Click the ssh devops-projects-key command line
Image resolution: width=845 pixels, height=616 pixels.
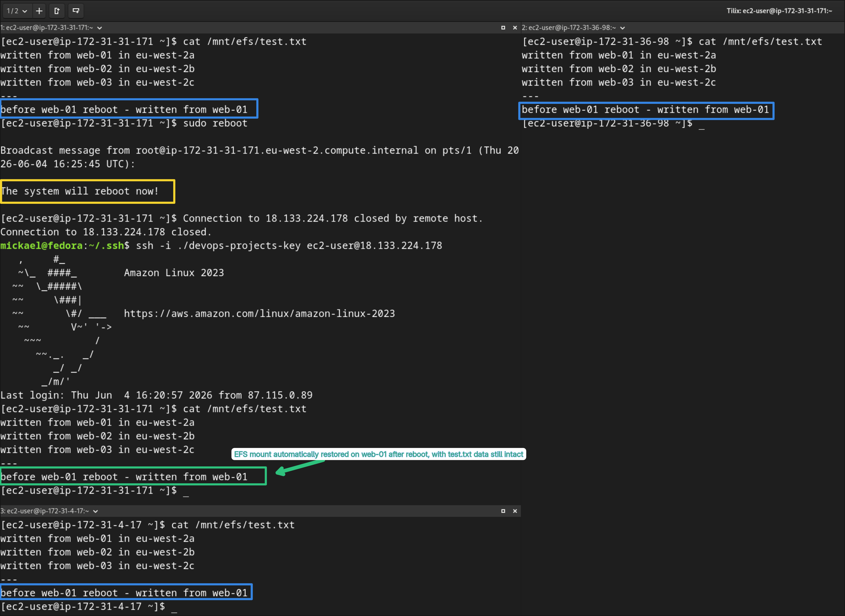click(289, 245)
